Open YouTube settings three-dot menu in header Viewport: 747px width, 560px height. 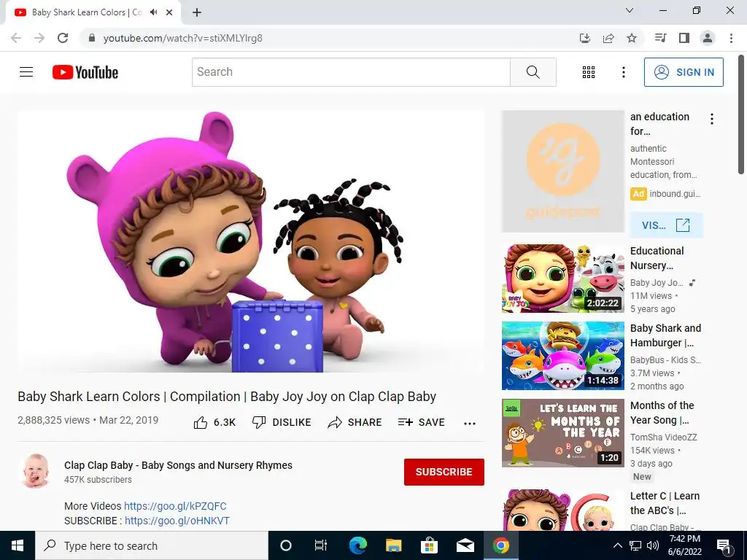coord(623,72)
